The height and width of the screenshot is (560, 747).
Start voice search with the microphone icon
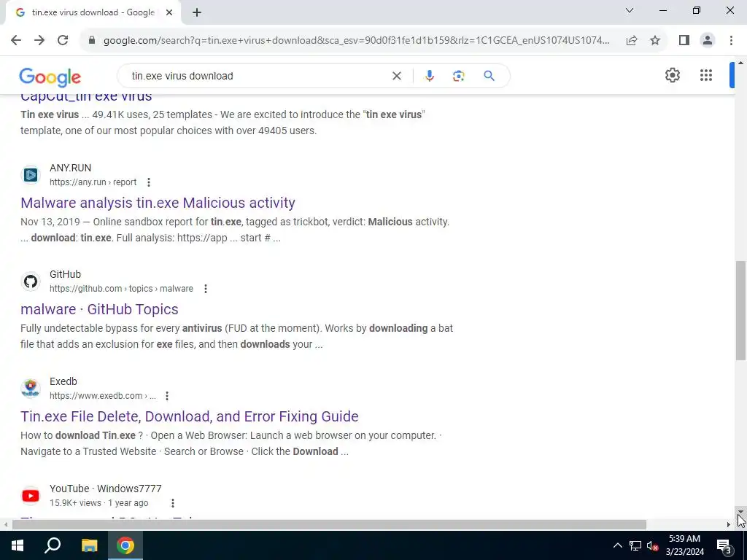429,76
